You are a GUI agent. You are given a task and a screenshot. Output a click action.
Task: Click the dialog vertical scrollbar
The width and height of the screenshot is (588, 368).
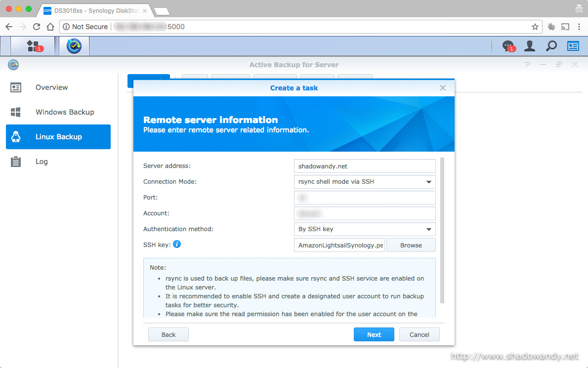pos(442,230)
